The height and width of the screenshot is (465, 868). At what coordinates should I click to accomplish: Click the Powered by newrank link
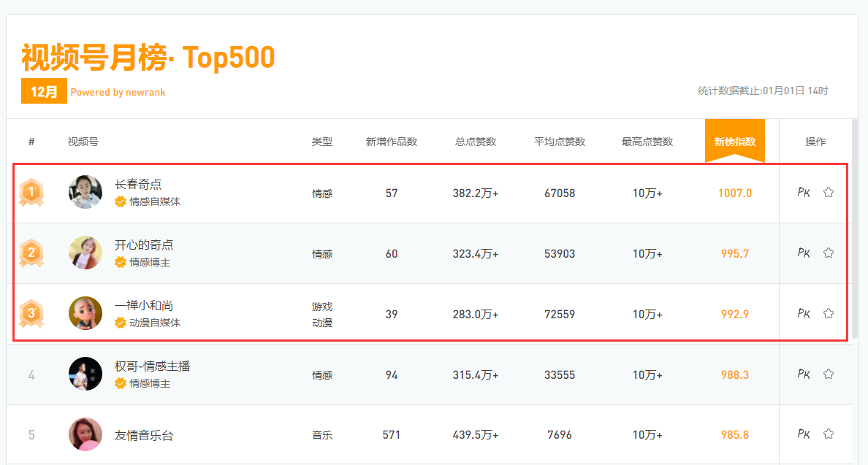118,92
